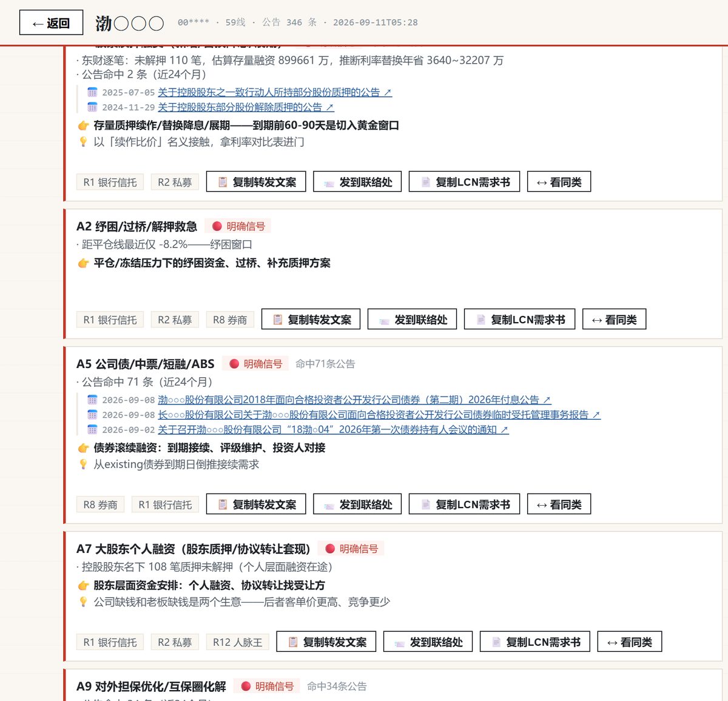Click the R1 银行信托 tag in A5 card

point(165,505)
